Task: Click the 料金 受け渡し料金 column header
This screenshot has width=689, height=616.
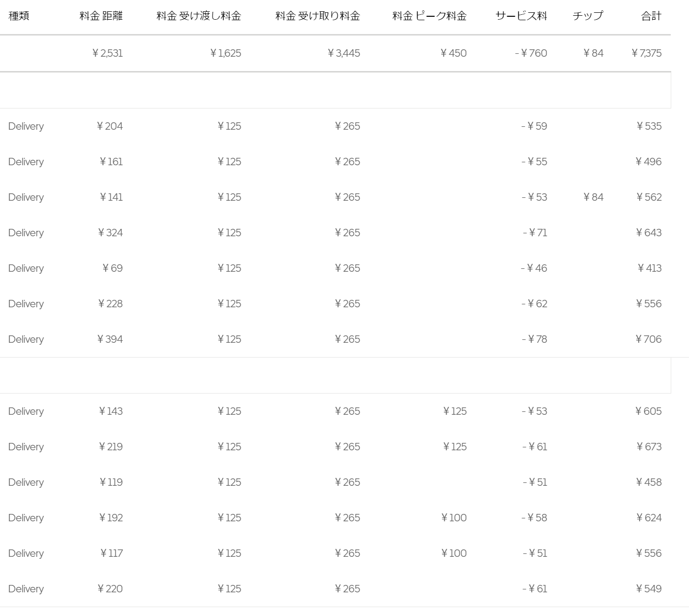Action: 199,16
